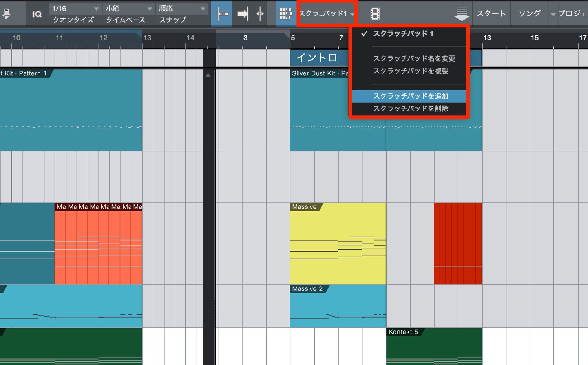
Task: Click the IQ input quantize icon
Action: point(37,14)
